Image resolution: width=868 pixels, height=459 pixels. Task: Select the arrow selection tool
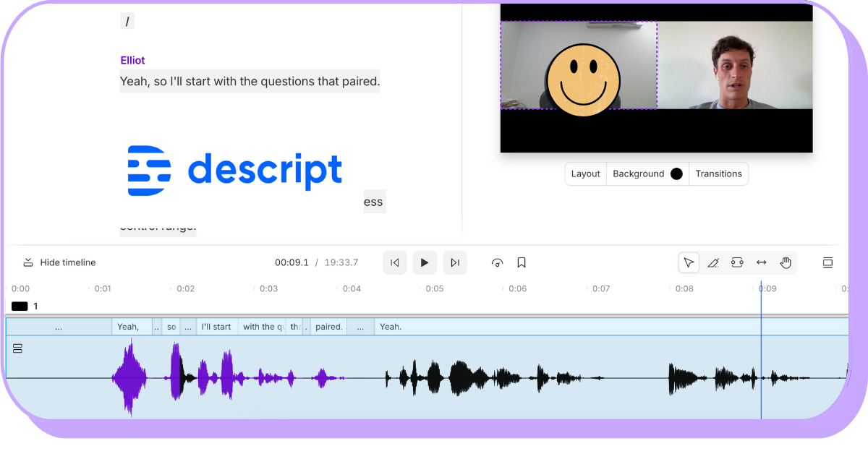(x=689, y=262)
